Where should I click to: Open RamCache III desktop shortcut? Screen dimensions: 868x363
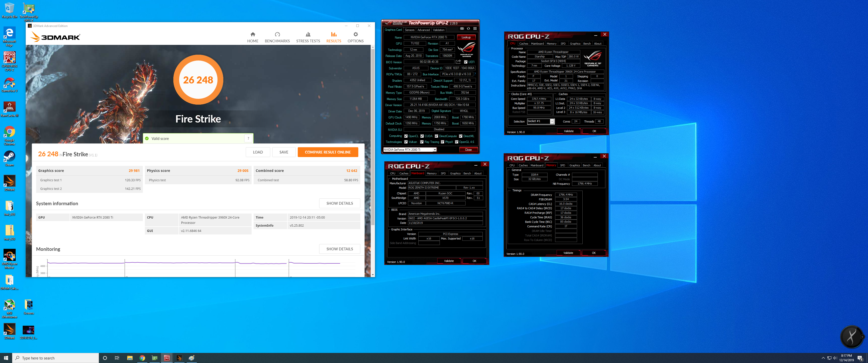pos(9,109)
